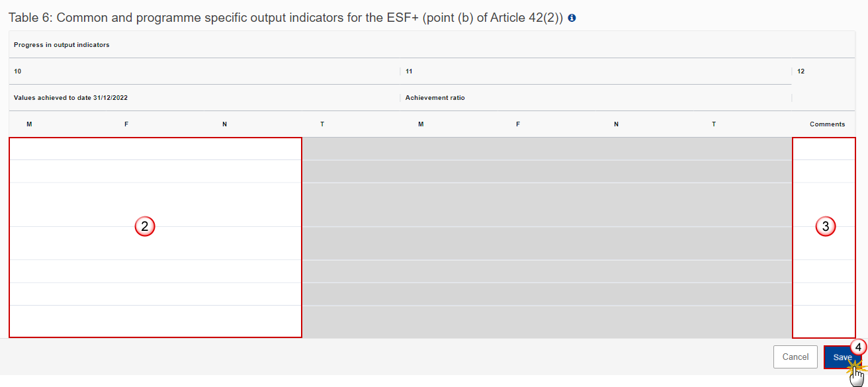Click first row greyed T cell under Achievement ratio
Image resolution: width=868 pixels, height=387 pixels.
[x=713, y=149]
